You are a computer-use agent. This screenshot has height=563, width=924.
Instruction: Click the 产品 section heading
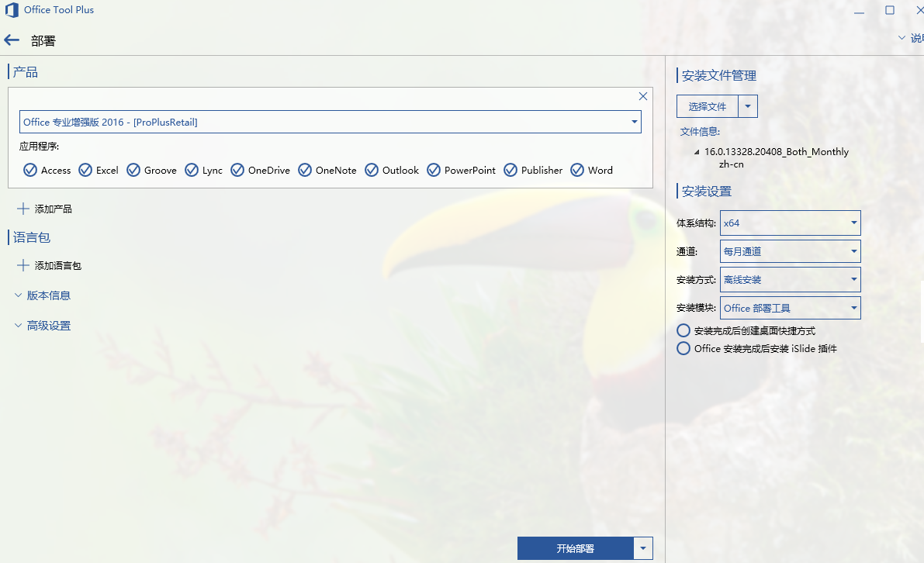tap(26, 72)
